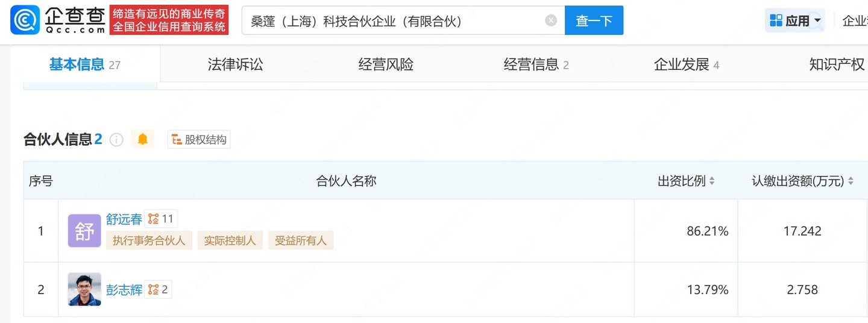The height and width of the screenshot is (323, 868).
Task: Open 舒远春 partner profile link
Action: click(124, 219)
